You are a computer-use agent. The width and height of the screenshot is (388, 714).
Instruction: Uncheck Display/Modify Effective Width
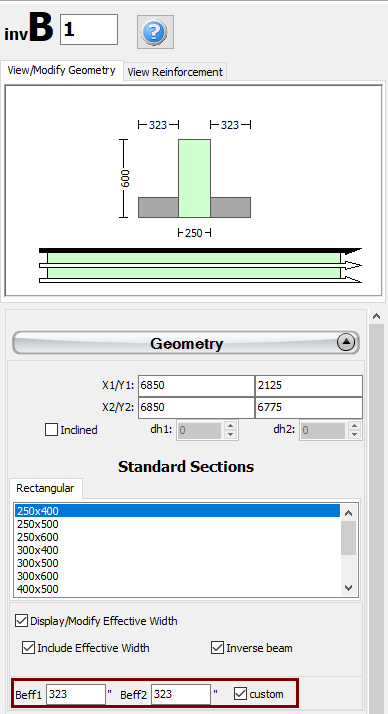pos(21,621)
